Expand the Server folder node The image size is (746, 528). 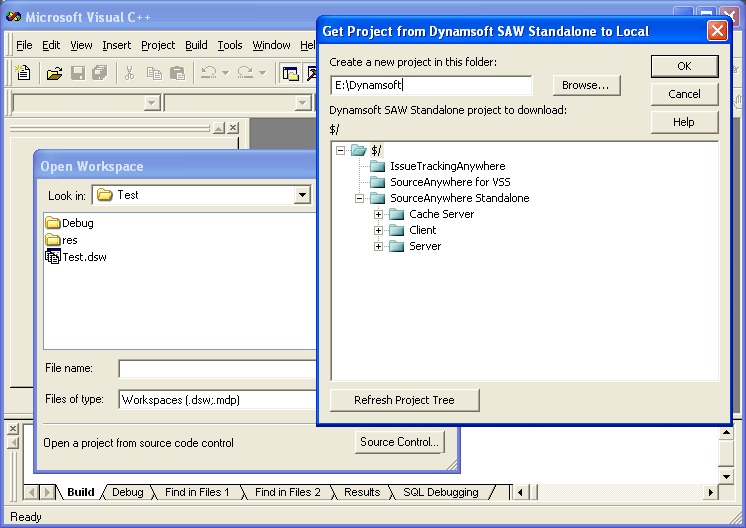(x=378, y=246)
